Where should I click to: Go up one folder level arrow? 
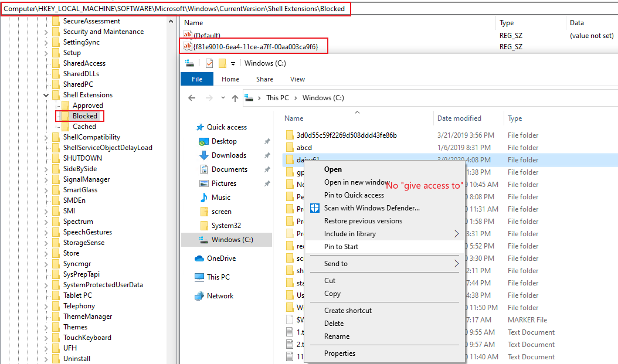[235, 98]
